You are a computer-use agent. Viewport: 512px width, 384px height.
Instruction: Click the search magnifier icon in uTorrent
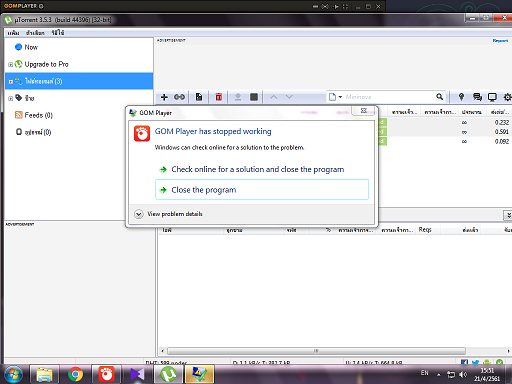pyautogui.click(x=440, y=97)
